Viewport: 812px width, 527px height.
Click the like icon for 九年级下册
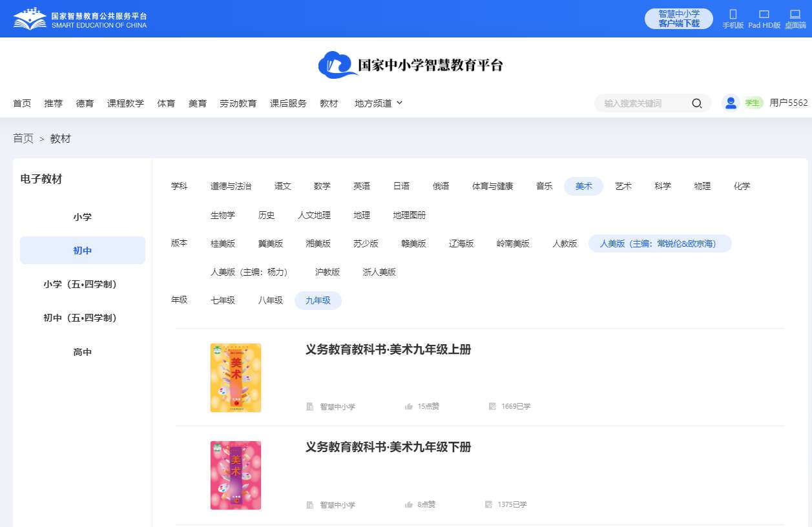click(x=409, y=504)
